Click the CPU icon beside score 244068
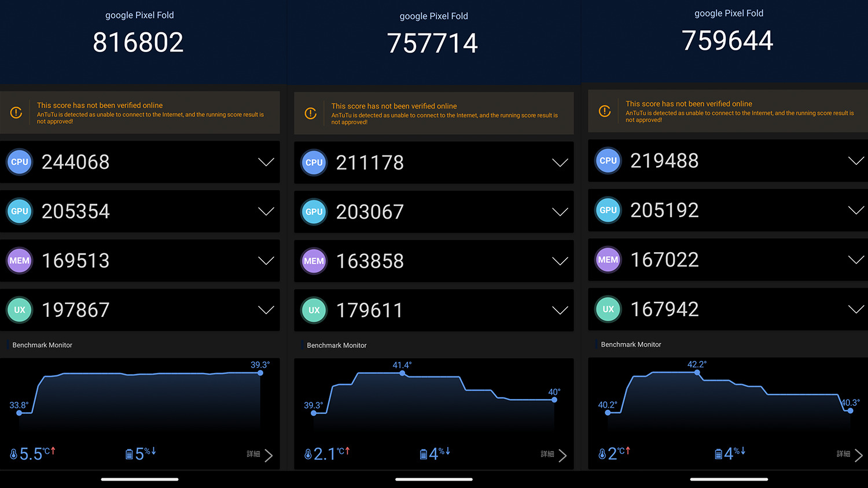This screenshot has width=868, height=488. click(19, 162)
